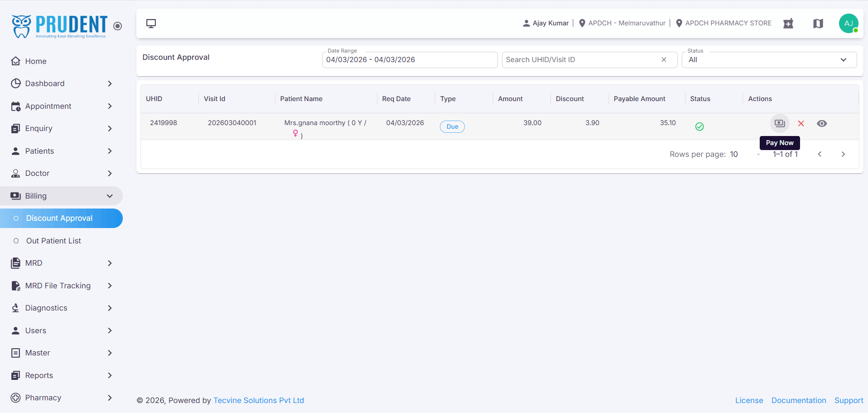This screenshot has height=413, width=868.
Task: Click the green approved status checkmark
Action: click(x=699, y=126)
